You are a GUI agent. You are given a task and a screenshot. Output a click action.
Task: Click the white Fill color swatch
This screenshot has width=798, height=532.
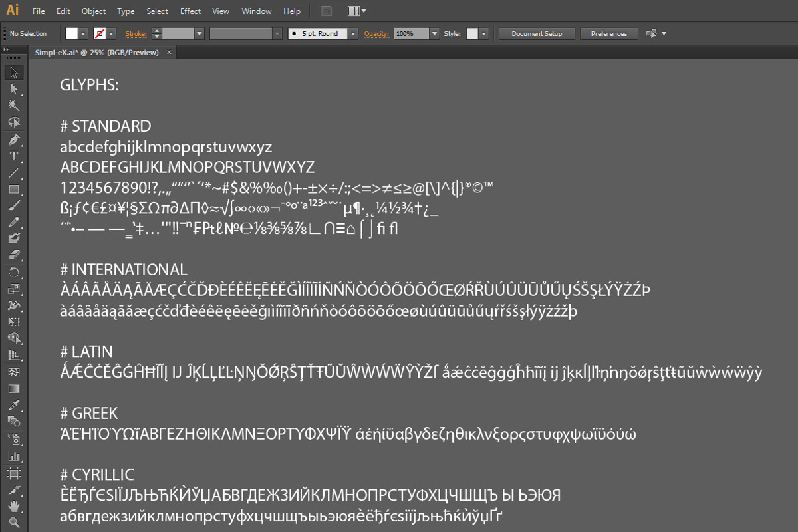pyautogui.click(x=71, y=33)
